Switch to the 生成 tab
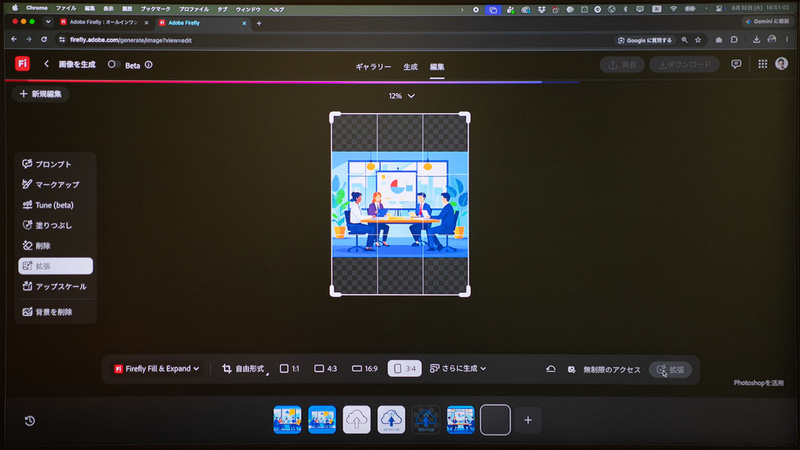The width and height of the screenshot is (800, 450). click(x=411, y=67)
